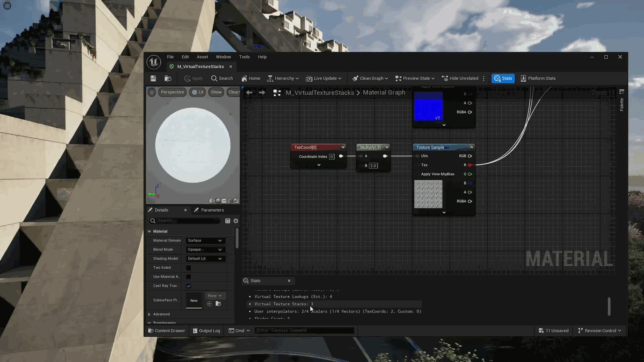Toggle the Platform Stats button
Image resolution: width=644 pixels, height=362 pixels.
click(538, 78)
